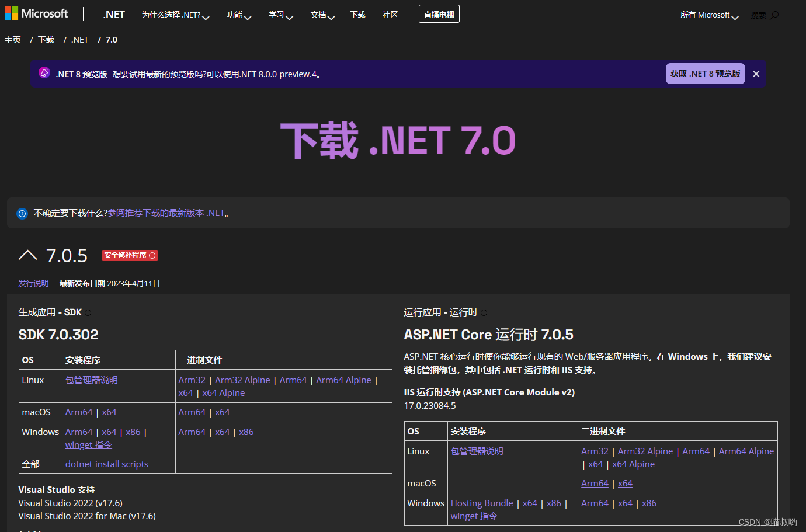This screenshot has height=532, width=806.
Task: Download SDK Linux Arm32 Alpine binary
Action: click(x=242, y=380)
